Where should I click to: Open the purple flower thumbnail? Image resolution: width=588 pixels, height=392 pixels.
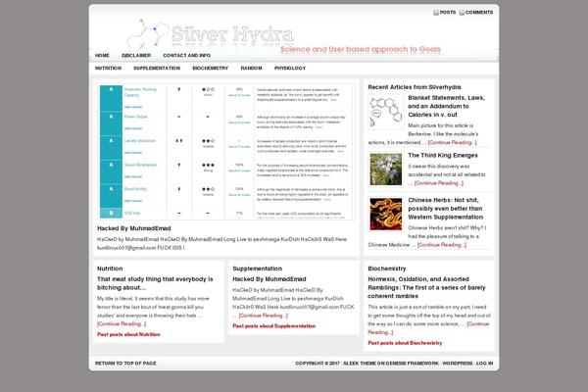pos(386,170)
